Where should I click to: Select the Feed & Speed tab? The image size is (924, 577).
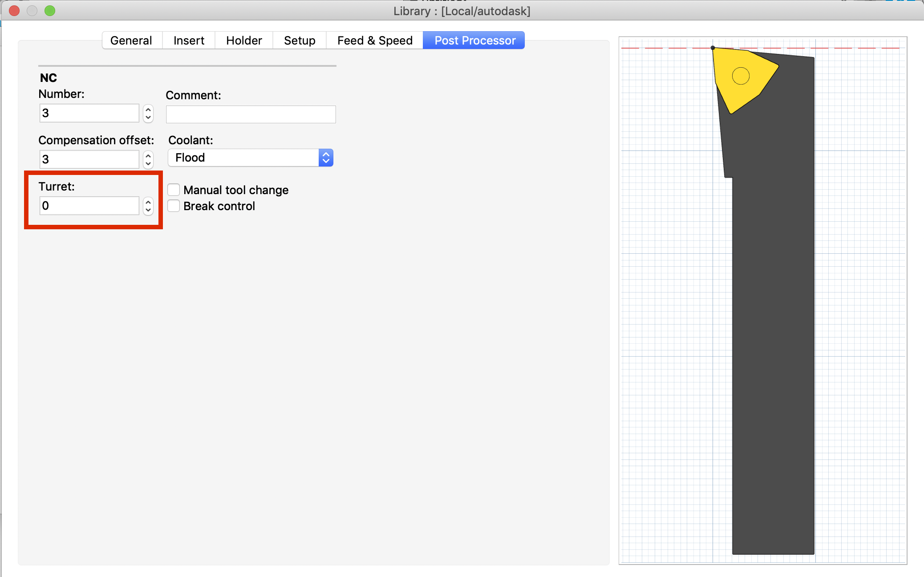(x=375, y=41)
